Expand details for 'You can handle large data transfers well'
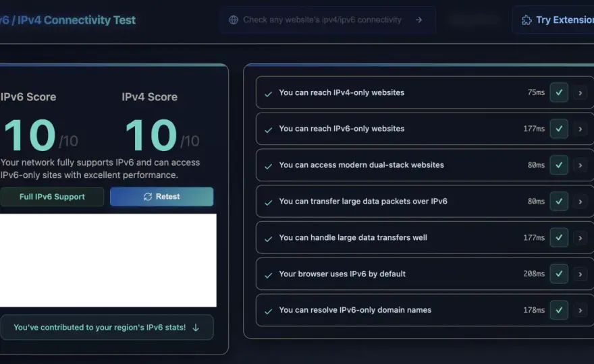Screen dimensions: 594x364 click(580, 238)
